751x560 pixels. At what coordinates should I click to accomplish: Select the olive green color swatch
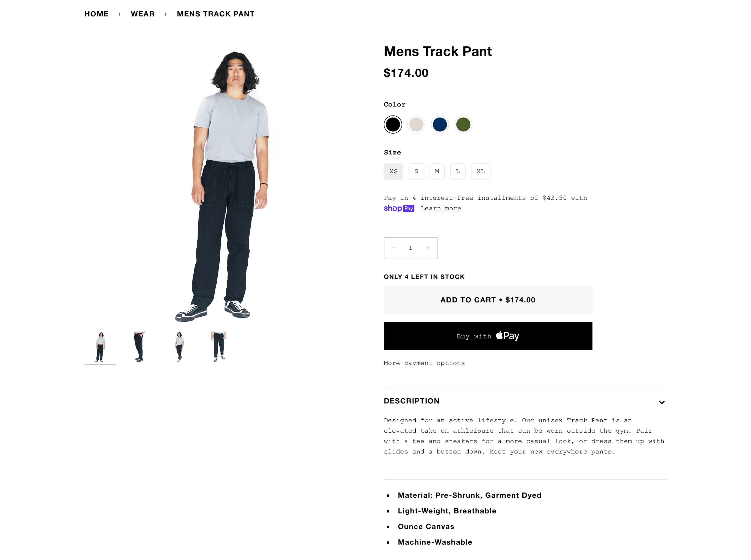click(463, 124)
